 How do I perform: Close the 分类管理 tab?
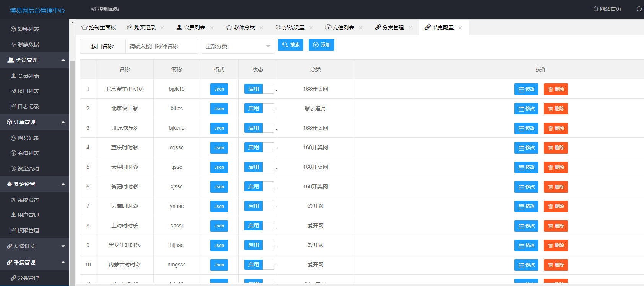coord(411,28)
